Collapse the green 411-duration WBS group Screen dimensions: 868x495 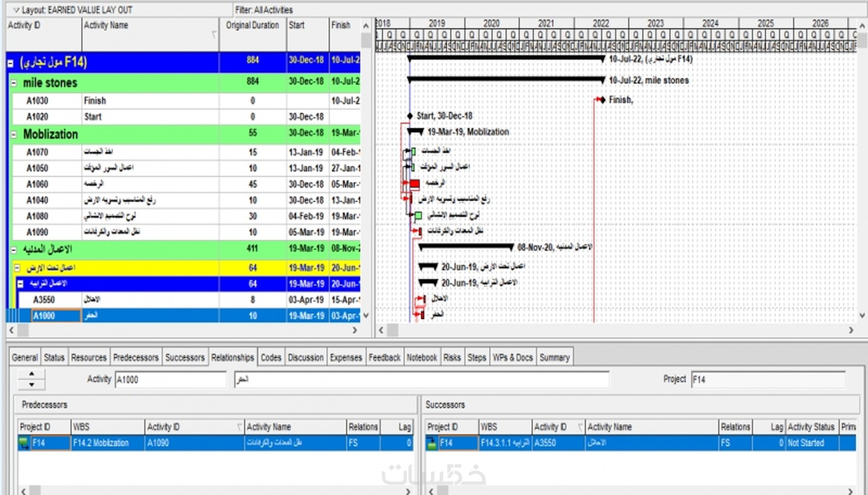pyautogui.click(x=14, y=250)
